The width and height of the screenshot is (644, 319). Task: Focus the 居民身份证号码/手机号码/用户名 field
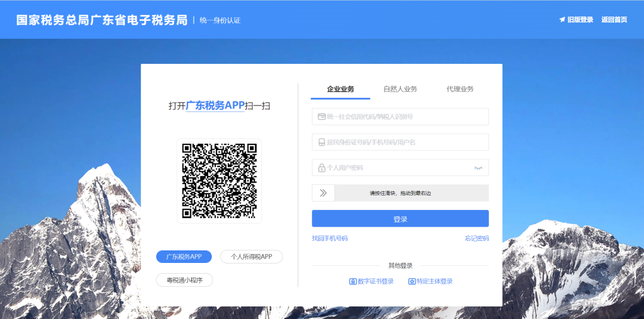tap(401, 142)
